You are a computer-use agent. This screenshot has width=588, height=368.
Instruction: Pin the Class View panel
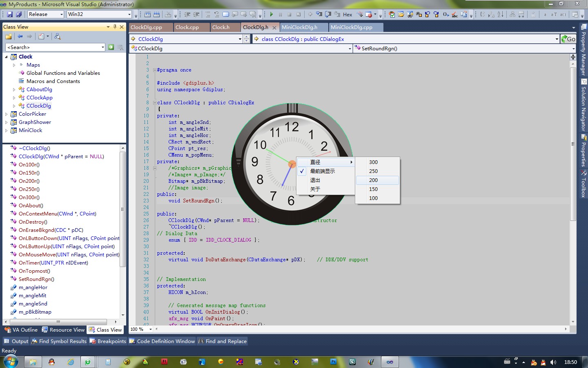(x=115, y=27)
